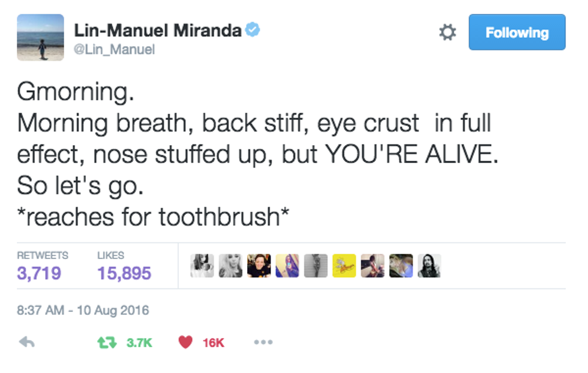Click the 8:37 AM tweet timestamp
This screenshot has width=588, height=373.
click(x=83, y=311)
